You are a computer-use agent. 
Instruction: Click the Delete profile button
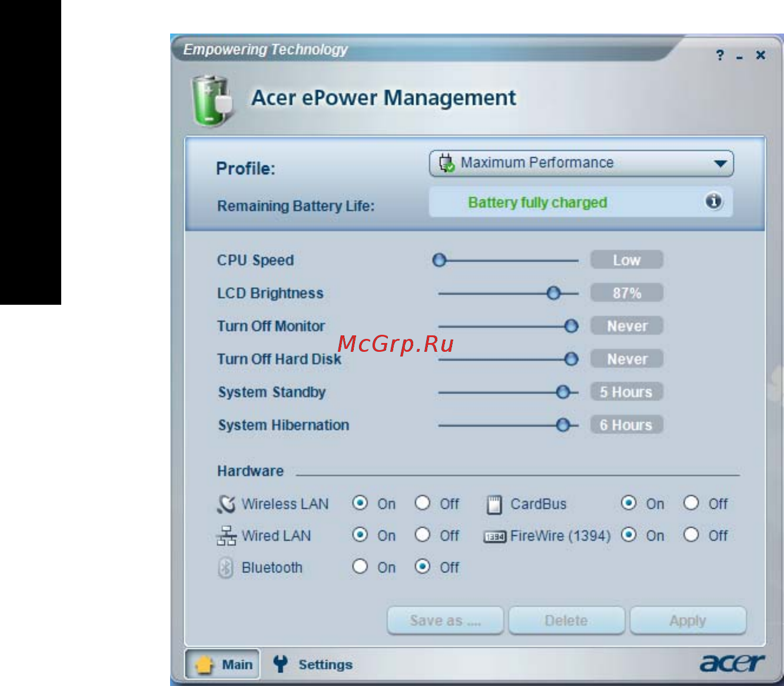(x=566, y=621)
